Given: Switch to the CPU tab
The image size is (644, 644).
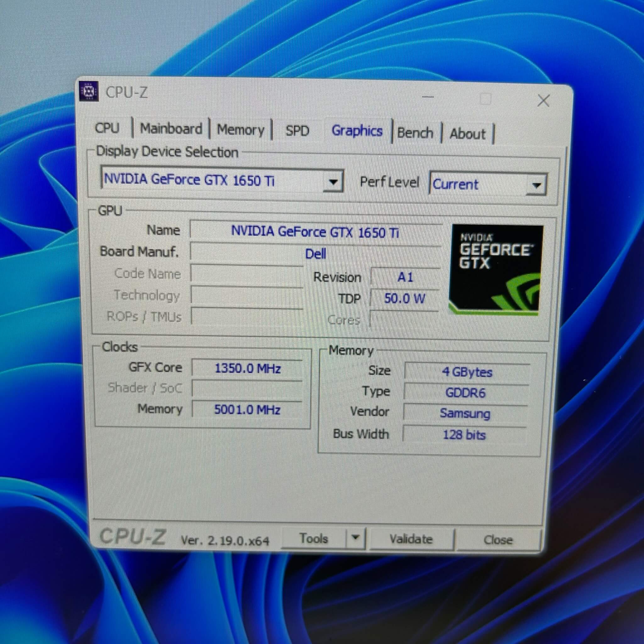Looking at the screenshot, I should click(107, 128).
